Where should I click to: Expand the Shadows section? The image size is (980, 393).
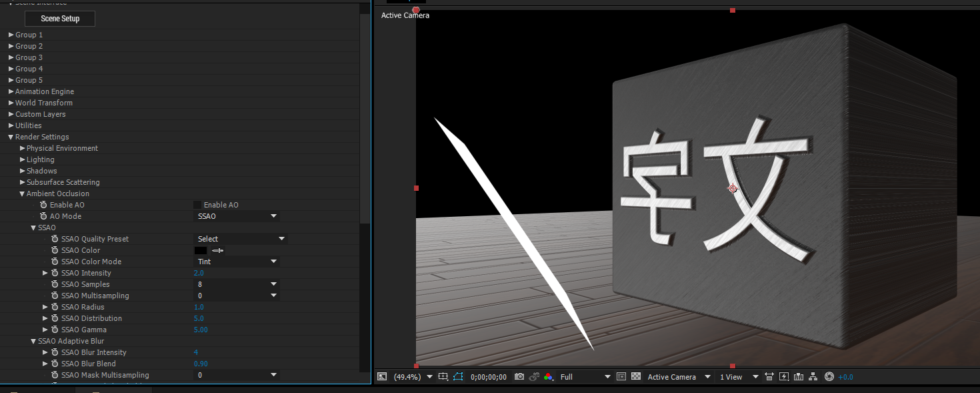point(22,171)
